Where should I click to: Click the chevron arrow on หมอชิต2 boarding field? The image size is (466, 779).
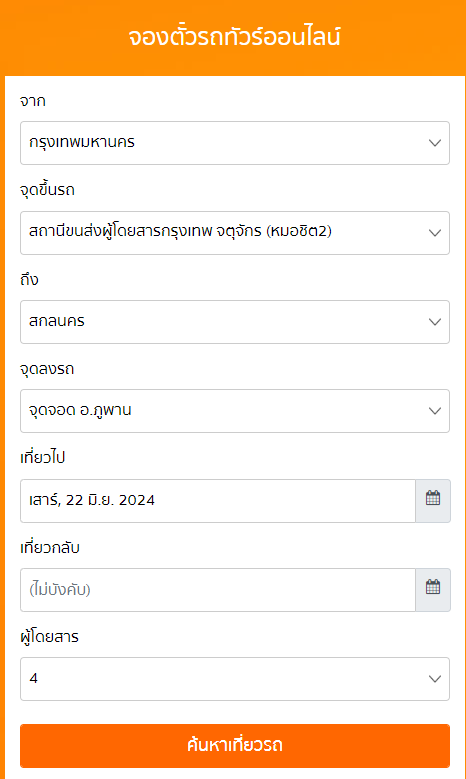tap(435, 233)
